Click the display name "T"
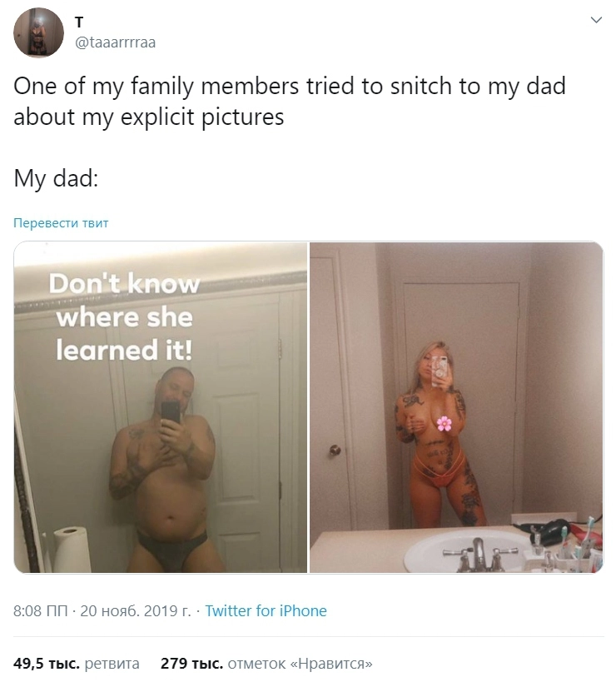 pyautogui.click(x=79, y=22)
